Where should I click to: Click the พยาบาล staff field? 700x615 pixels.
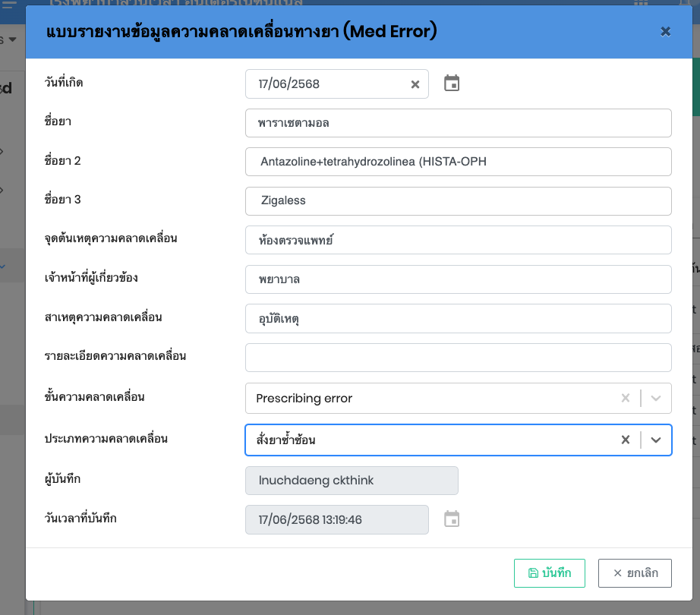pyautogui.click(x=458, y=279)
